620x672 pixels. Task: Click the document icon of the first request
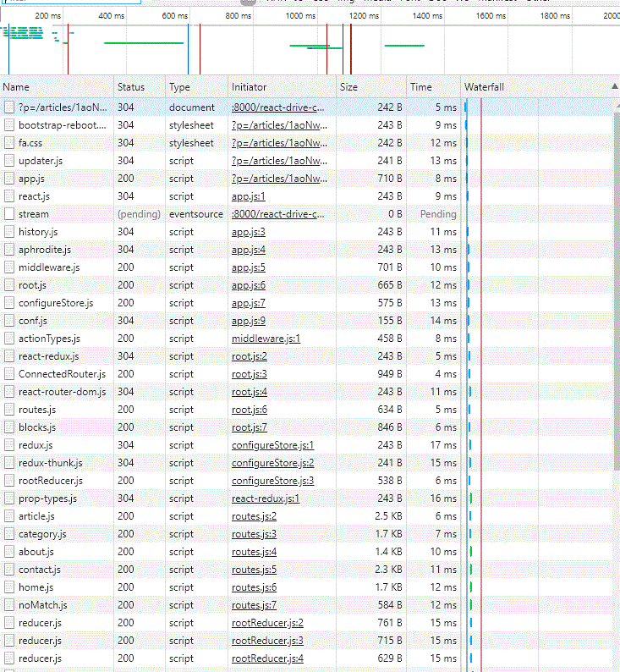pos(9,107)
